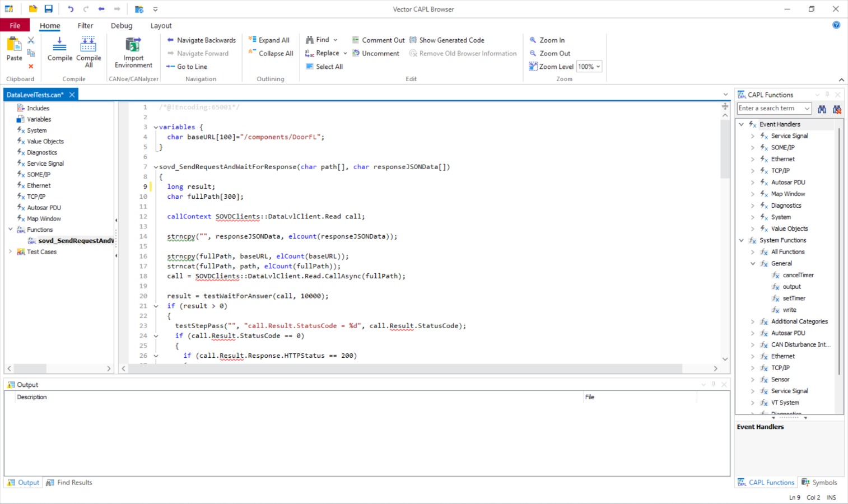Switch to the Symbols tab
This screenshot has height=504, width=848.
(819, 483)
